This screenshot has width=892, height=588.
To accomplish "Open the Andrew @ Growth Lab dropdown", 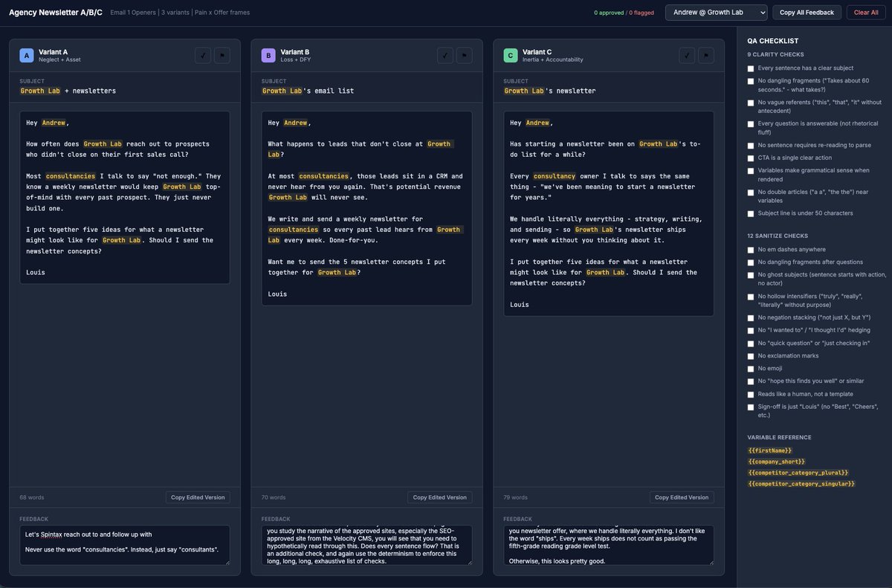I will (717, 13).
